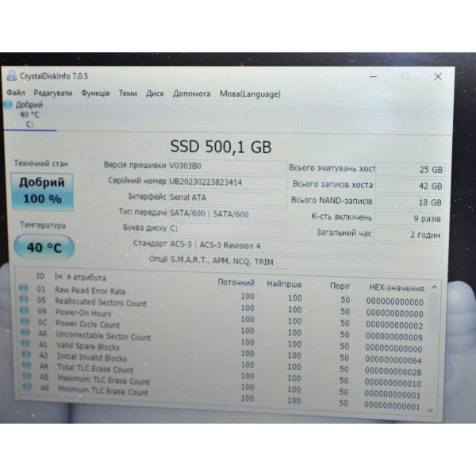Click the status orb next to A4 Total TLC Erase Count
Screen dimensions: 476x476
coord(26,365)
